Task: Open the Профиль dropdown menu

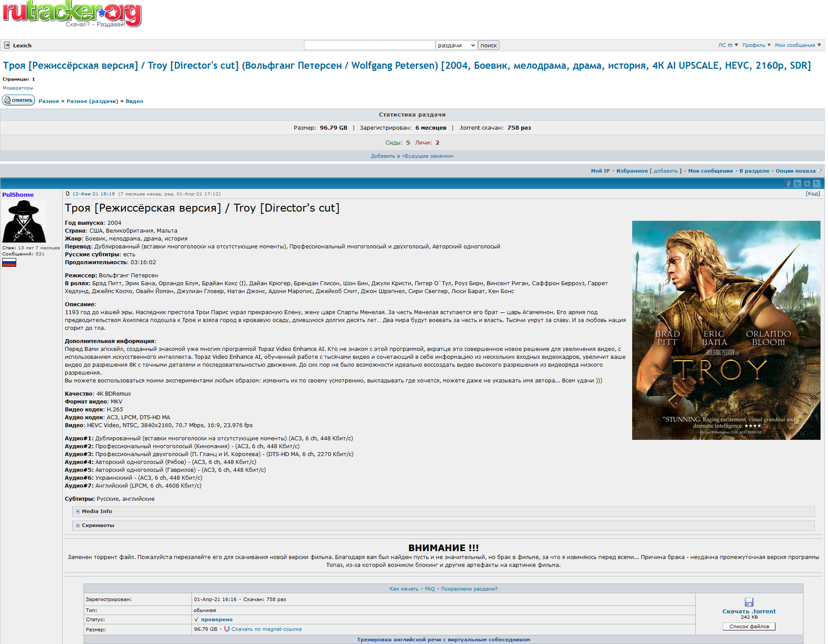Action: 756,45
